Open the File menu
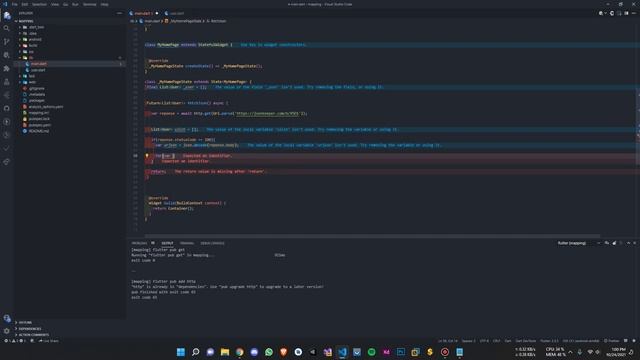 [x=14, y=4]
